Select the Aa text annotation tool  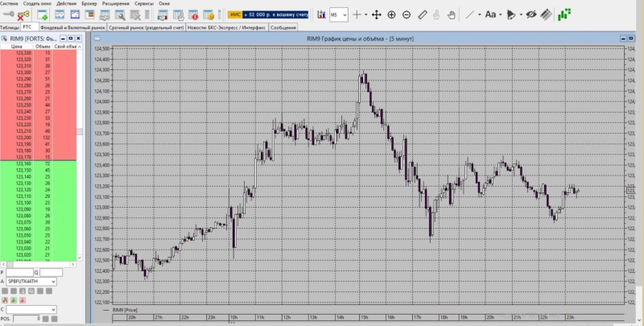[490, 14]
